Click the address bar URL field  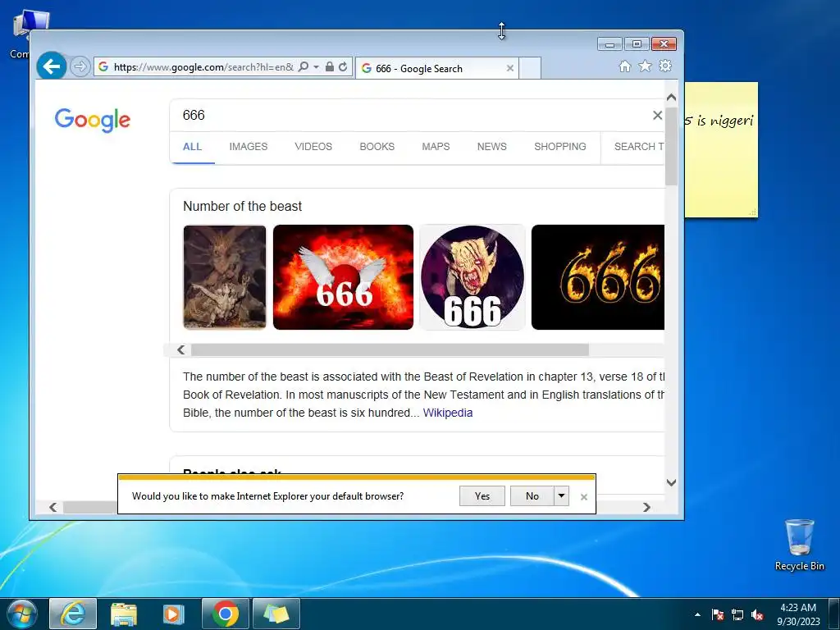coord(203,67)
